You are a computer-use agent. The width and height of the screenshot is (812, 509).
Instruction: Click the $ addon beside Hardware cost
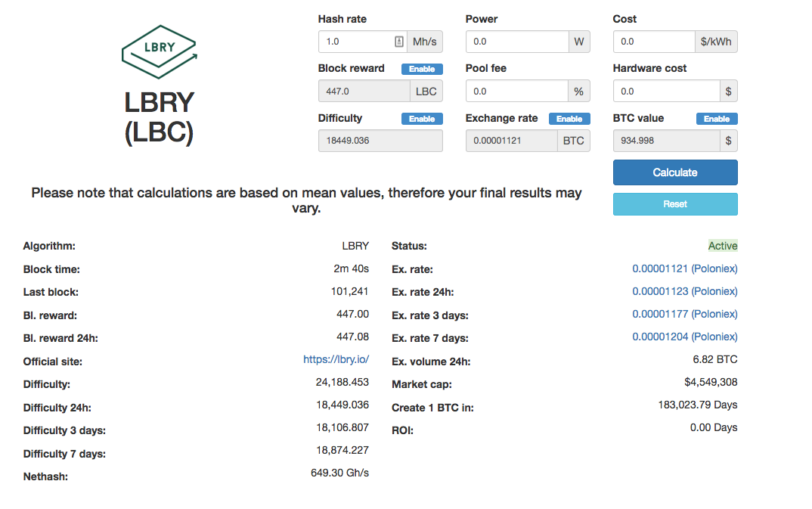click(x=729, y=91)
